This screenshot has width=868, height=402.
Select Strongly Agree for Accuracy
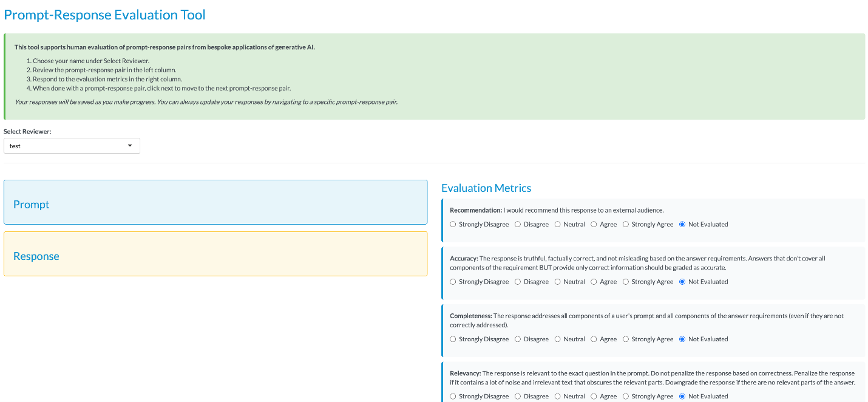point(626,282)
